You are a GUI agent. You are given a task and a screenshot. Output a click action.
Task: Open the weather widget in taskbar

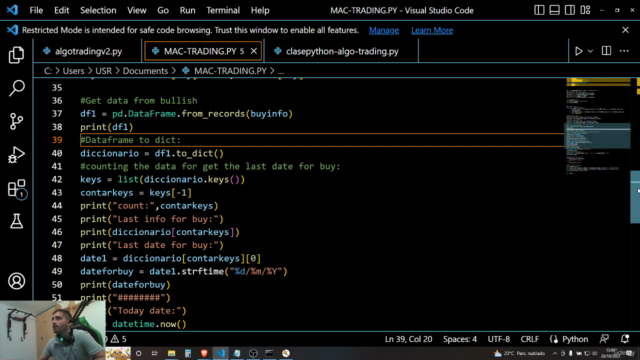519,353
